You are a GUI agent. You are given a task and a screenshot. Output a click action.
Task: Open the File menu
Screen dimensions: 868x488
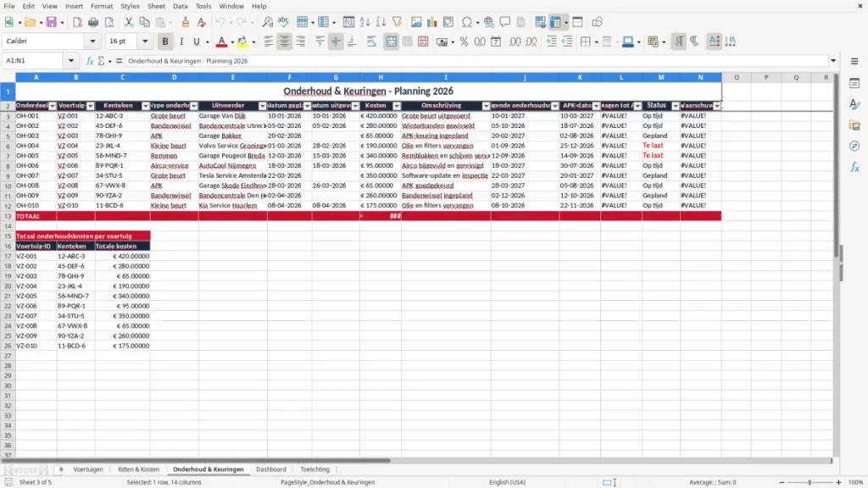pyautogui.click(x=8, y=6)
